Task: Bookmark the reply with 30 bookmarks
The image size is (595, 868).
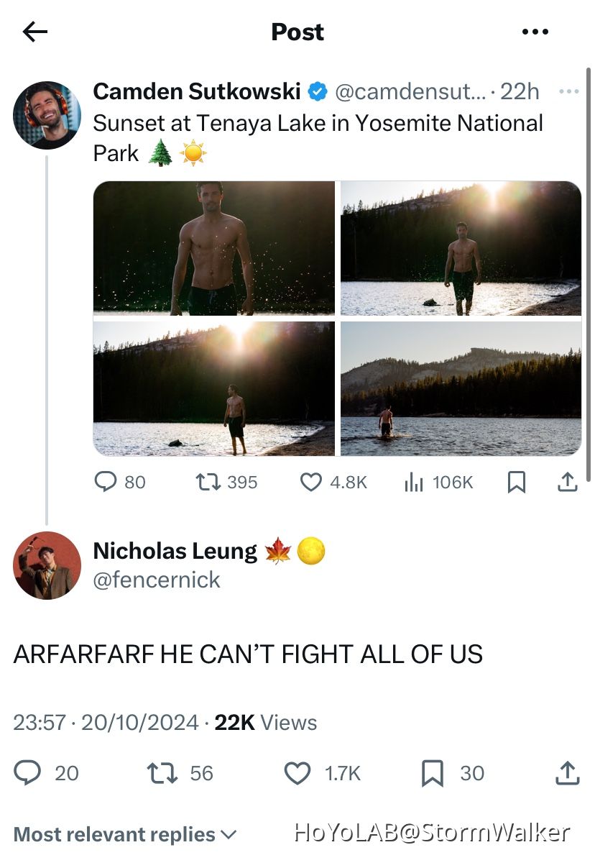Action: click(432, 773)
